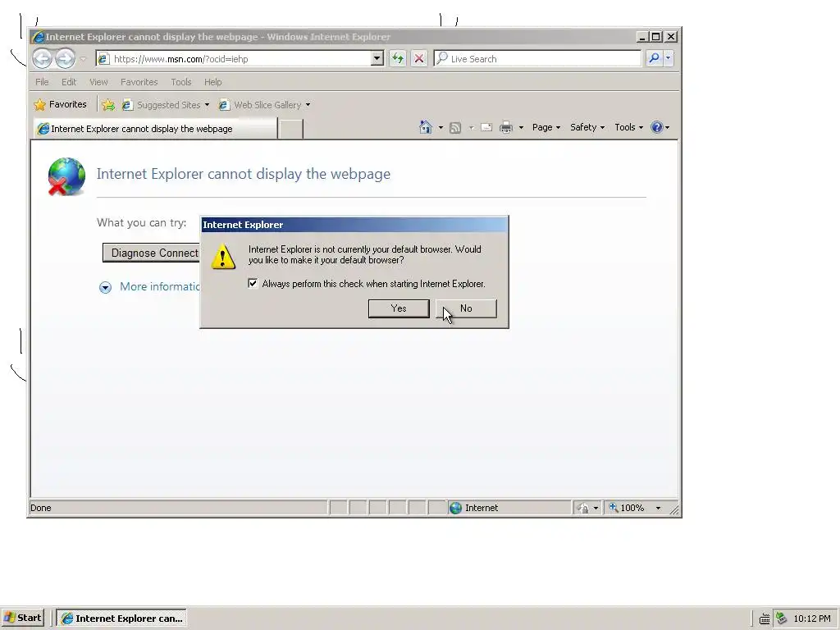Click the 10:12 PM clock
The width and height of the screenshot is (840, 630).
(x=811, y=619)
